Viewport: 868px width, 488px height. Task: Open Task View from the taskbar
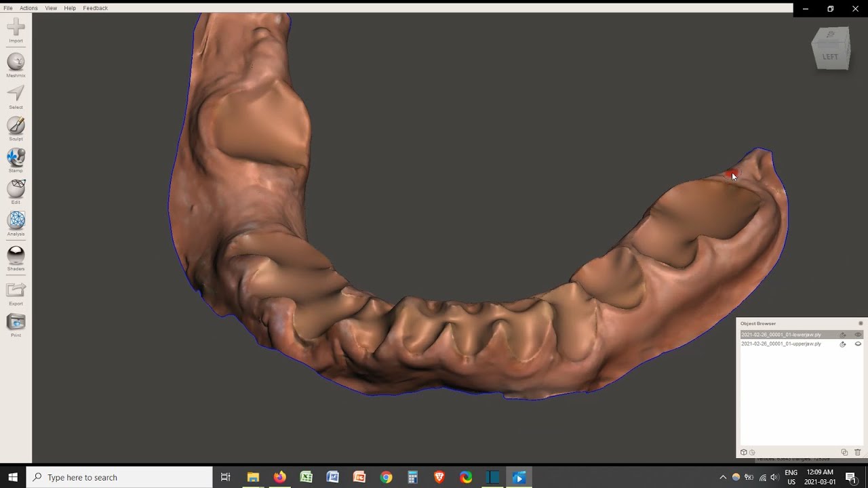(x=226, y=477)
